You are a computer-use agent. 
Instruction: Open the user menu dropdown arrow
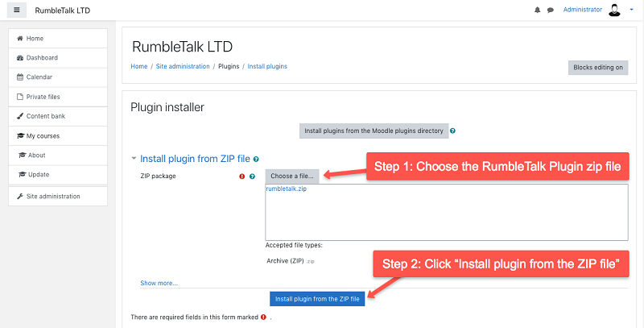coord(632,10)
